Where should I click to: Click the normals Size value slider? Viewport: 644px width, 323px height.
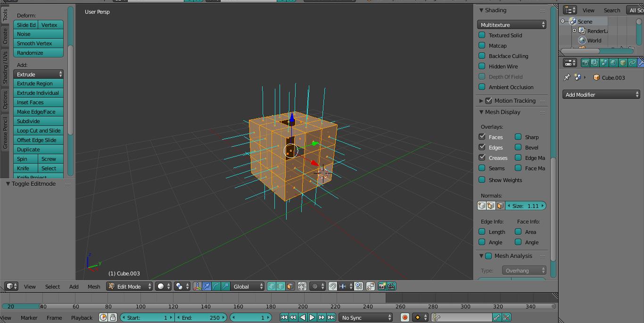(526, 206)
